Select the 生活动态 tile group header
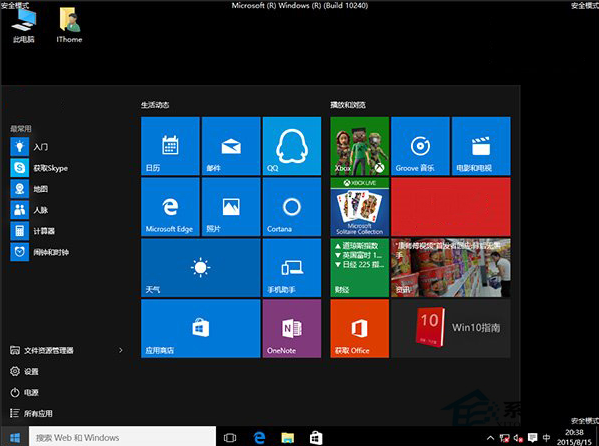Screen dimensions: 599x446 click(155, 105)
